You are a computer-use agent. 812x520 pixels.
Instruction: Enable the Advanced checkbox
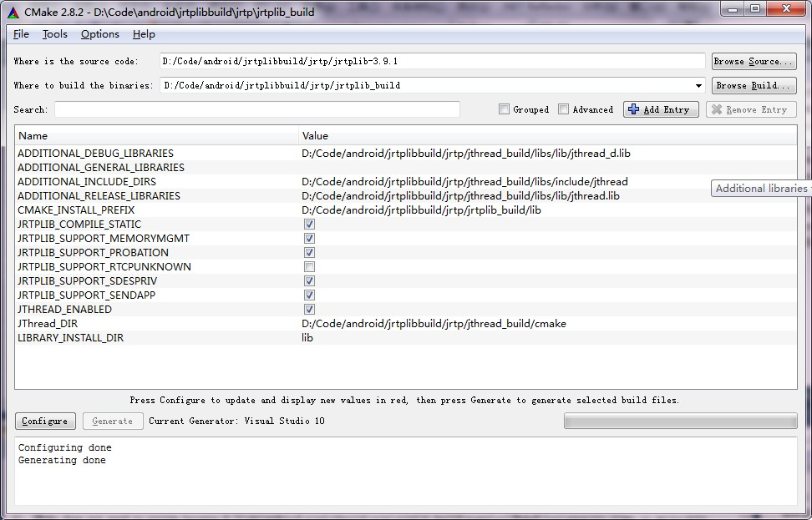click(564, 109)
